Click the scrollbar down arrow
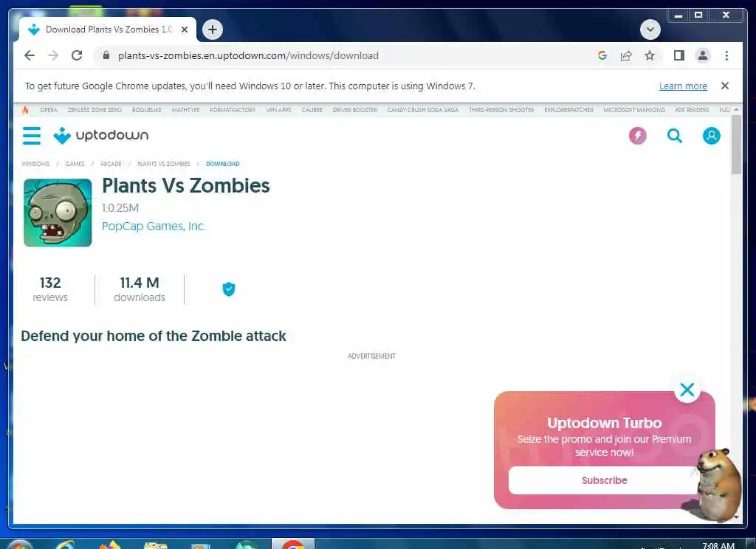 [x=736, y=517]
